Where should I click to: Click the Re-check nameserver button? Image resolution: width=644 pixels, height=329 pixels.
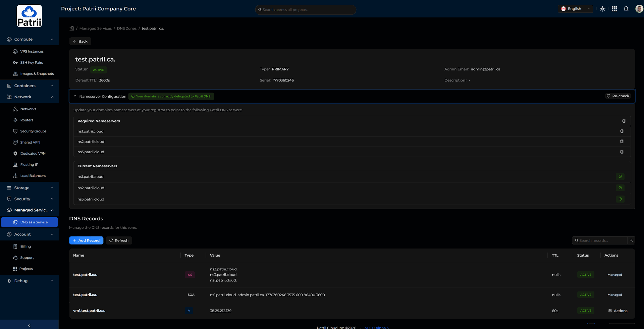pos(618,96)
